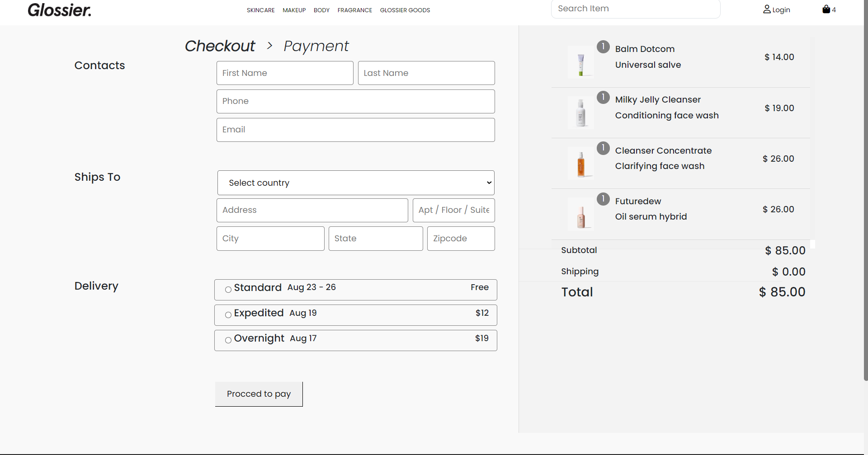Select Standard shipping option

pyautogui.click(x=228, y=290)
